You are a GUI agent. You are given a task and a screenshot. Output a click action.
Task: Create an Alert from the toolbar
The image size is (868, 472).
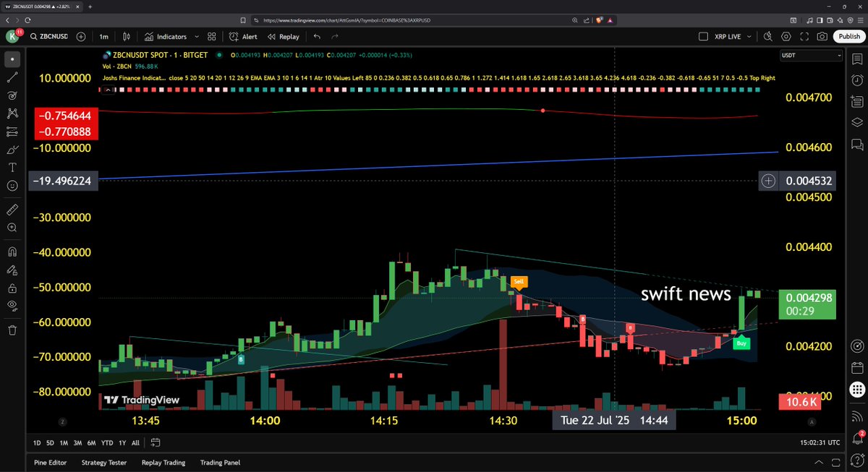point(244,36)
